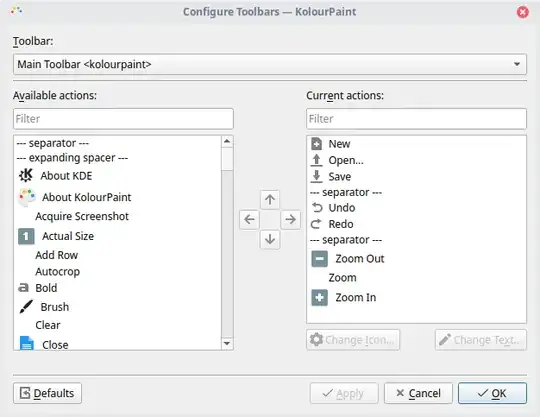Close the Configure Toolbars dialog
This screenshot has height=417, width=540.
tap(522, 12)
